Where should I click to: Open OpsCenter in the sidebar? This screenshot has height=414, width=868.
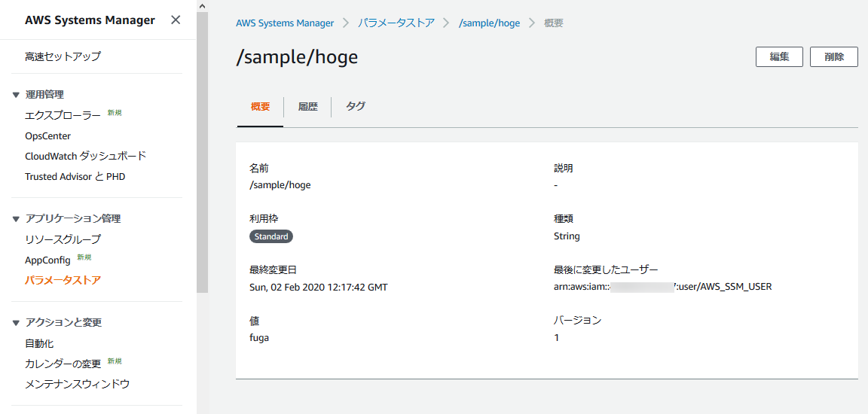pyautogui.click(x=47, y=136)
